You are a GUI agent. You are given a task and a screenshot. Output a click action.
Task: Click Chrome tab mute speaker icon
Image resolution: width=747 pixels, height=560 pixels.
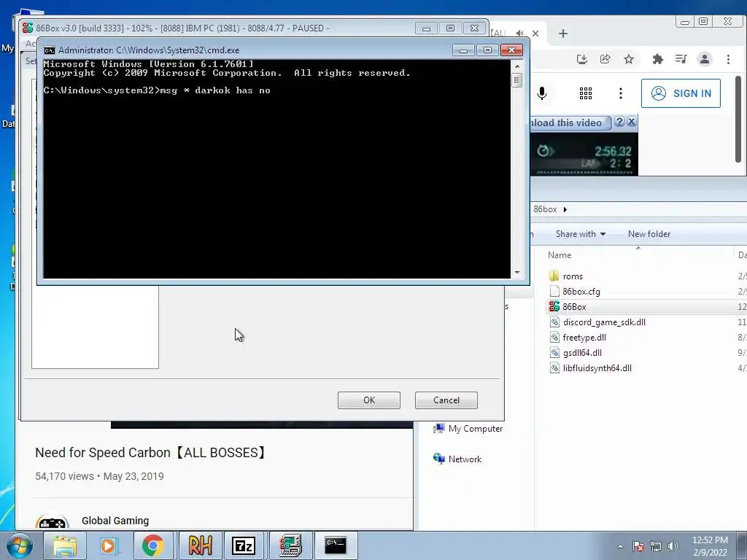(x=519, y=34)
